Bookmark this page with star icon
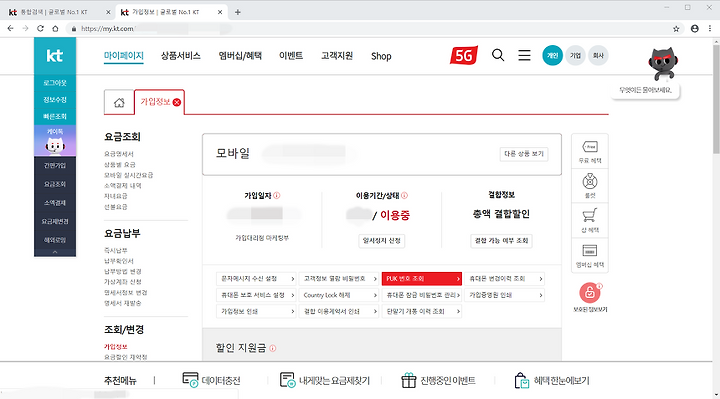Screen dimensions: 720x399 (x=676, y=28)
